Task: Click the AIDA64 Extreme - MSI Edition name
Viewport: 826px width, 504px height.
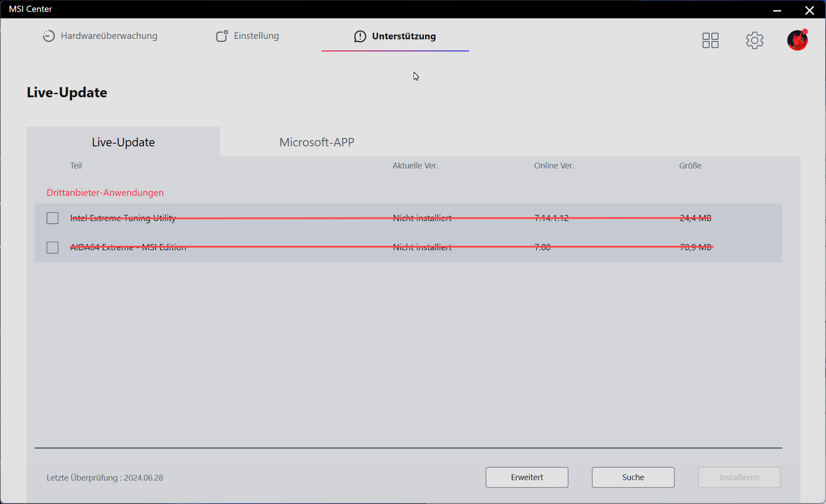Action: (x=128, y=247)
